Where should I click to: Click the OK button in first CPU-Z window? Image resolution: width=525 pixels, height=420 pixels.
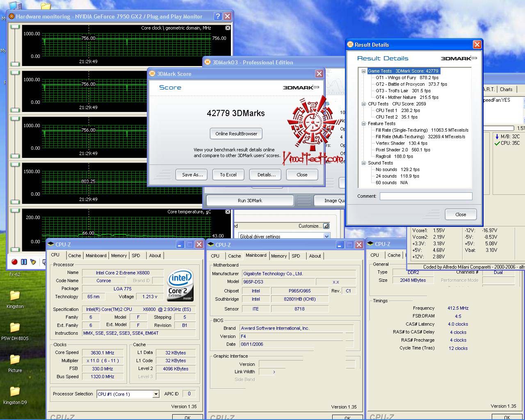(x=187, y=417)
